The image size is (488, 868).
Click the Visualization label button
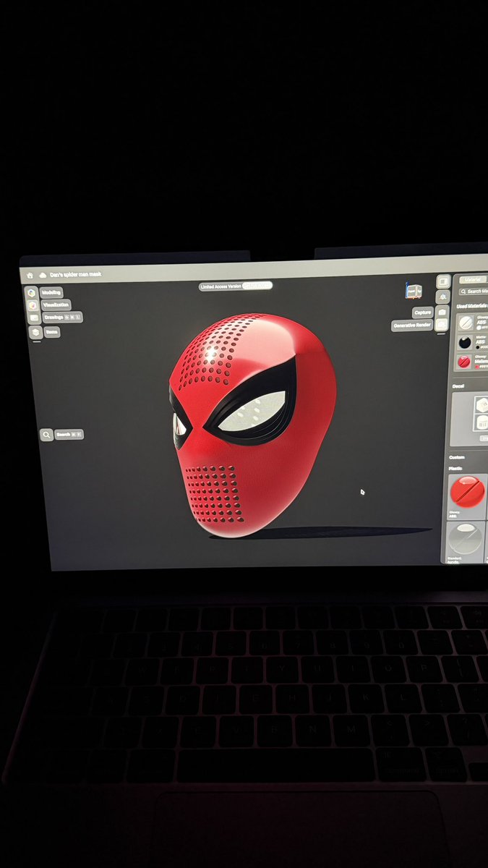click(x=56, y=305)
